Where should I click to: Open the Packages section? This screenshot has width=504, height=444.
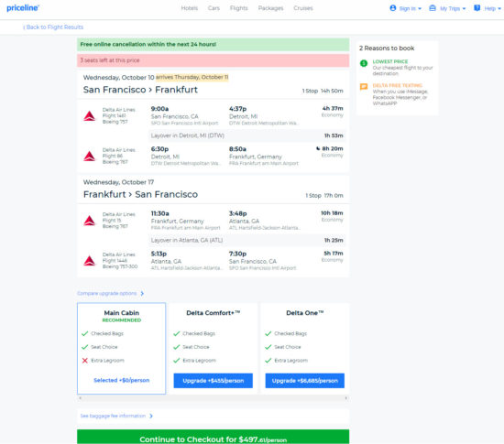pos(270,8)
